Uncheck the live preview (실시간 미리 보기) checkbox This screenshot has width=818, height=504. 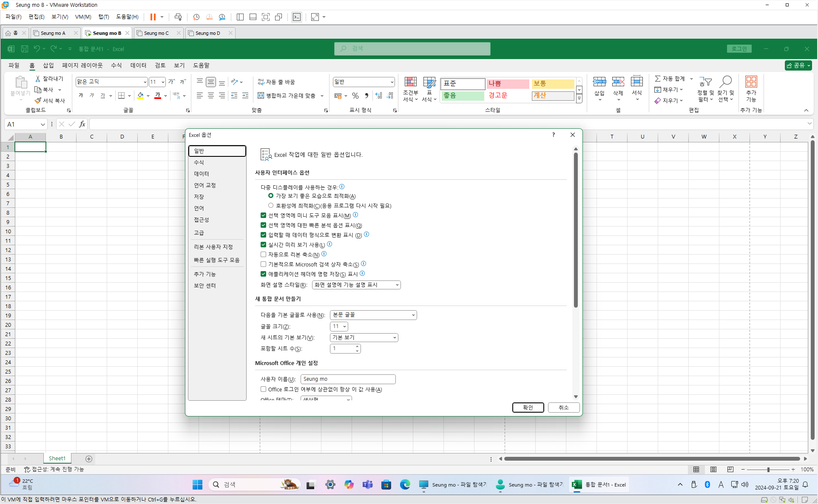point(264,245)
